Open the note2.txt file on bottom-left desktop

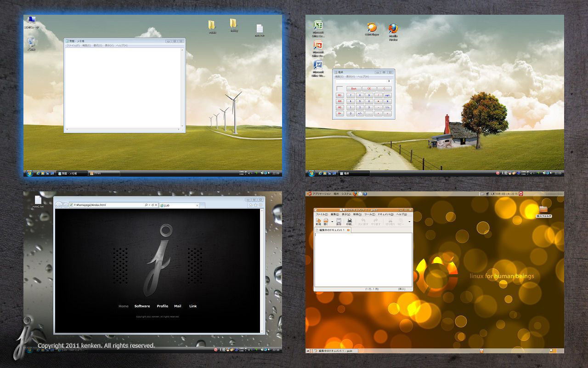click(x=38, y=201)
